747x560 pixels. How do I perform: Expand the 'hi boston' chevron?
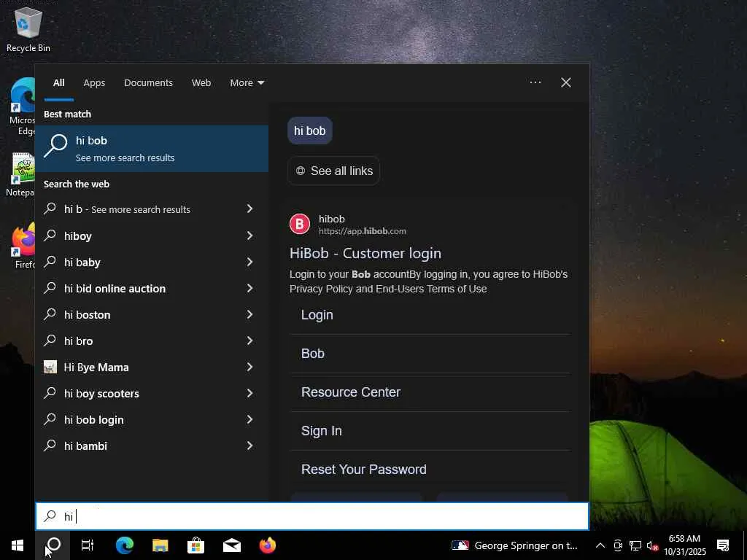tap(249, 314)
